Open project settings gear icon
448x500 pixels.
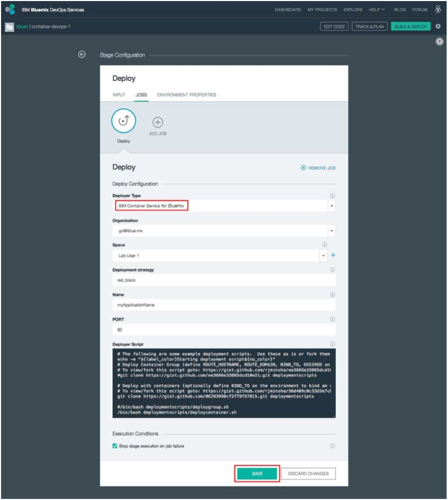(438, 26)
